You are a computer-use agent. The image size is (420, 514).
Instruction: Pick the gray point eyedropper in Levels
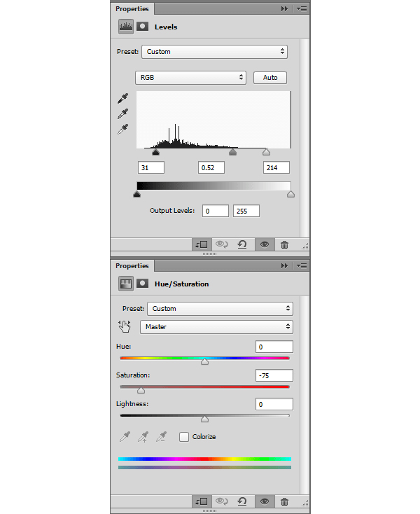click(x=123, y=113)
